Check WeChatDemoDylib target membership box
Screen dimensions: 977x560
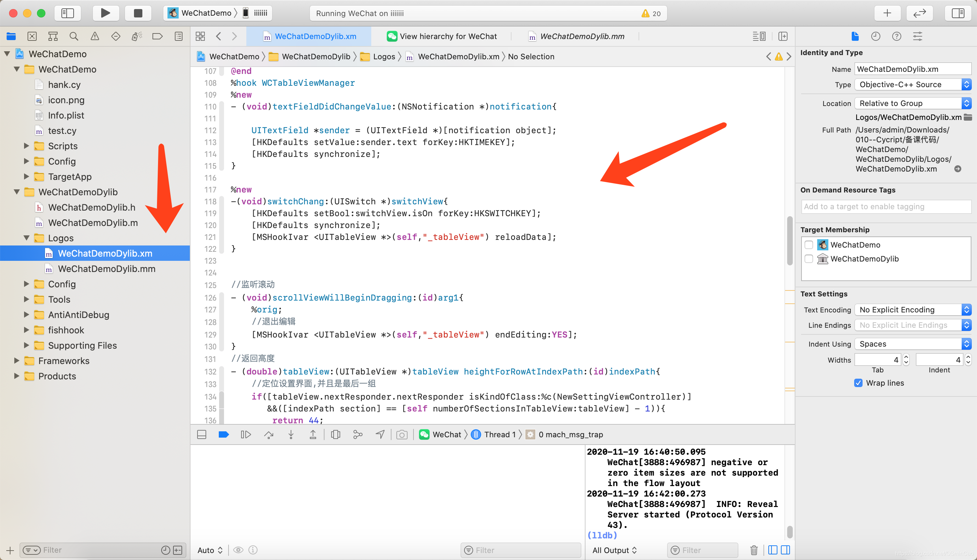tap(808, 259)
